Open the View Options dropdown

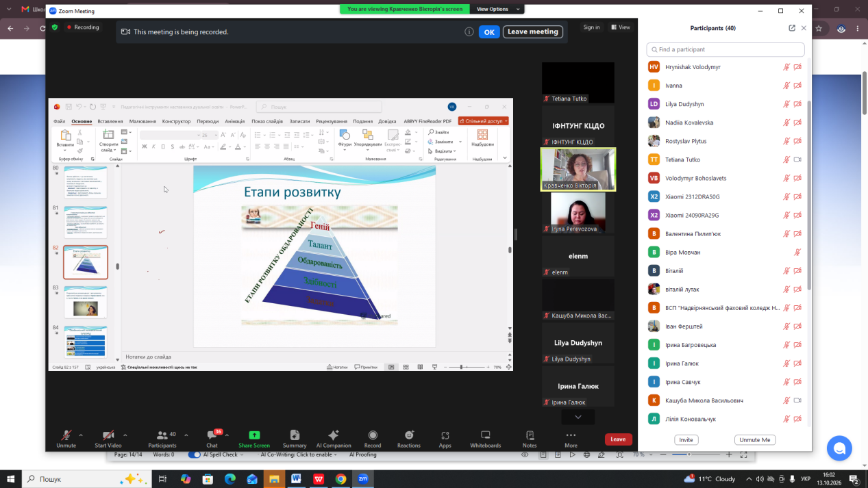tap(498, 9)
